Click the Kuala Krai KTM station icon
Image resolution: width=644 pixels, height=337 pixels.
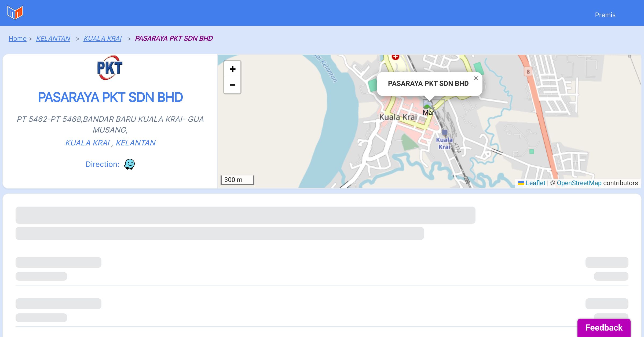point(445,132)
